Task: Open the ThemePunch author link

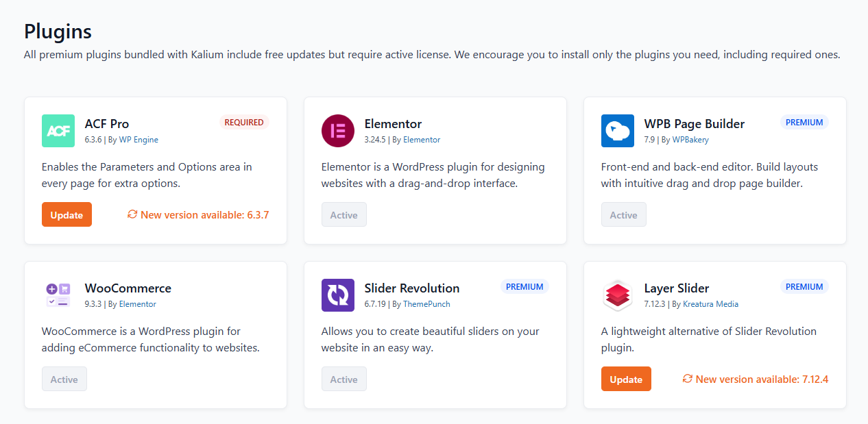Action: pos(426,304)
